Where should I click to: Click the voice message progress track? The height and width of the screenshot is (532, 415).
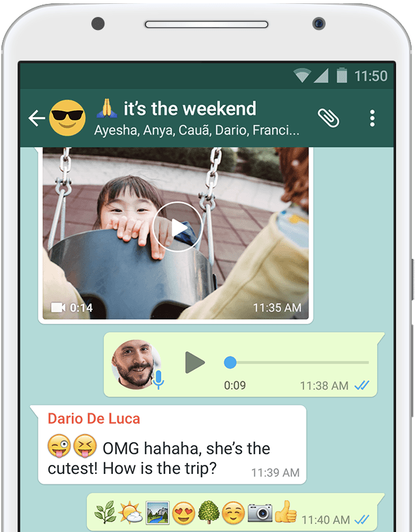point(296,362)
